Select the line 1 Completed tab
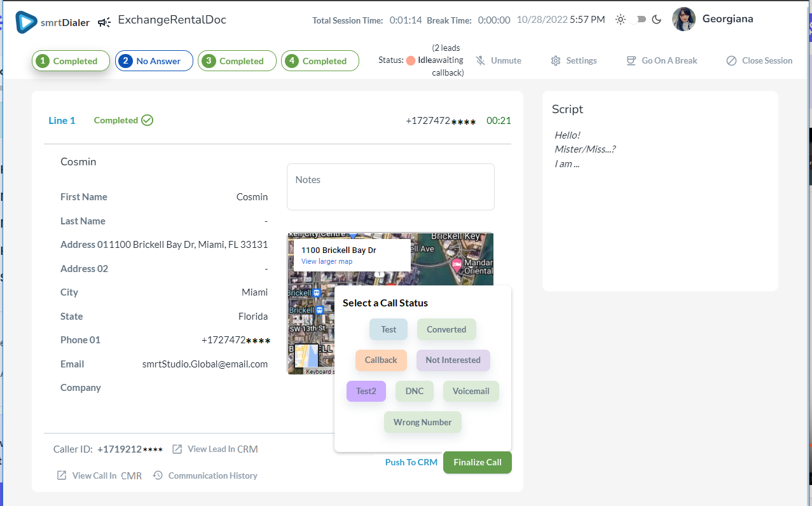Image resolution: width=812 pixels, height=506 pixels. point(70,61)
